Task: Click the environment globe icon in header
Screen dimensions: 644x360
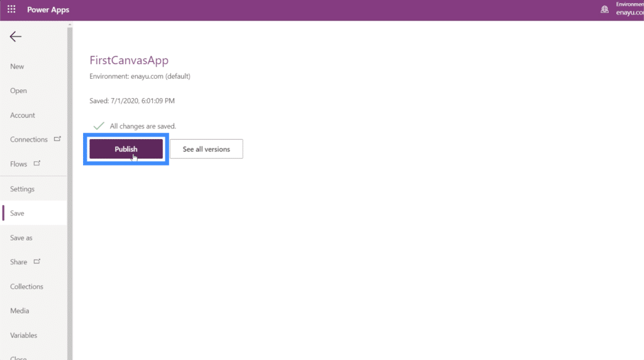Action: (604, 9)
